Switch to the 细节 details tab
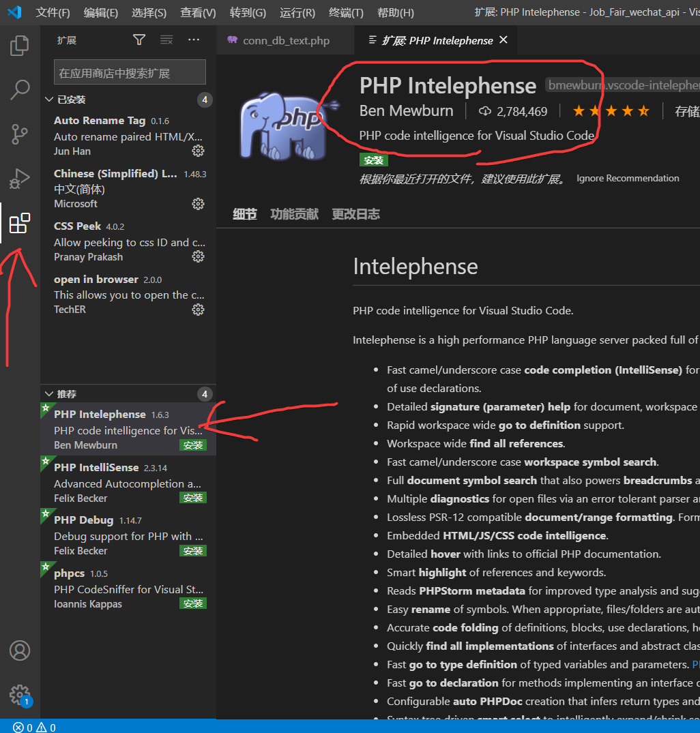Image resolution: width=700 pixels, height=733 pixels. [x=245, y=214]
